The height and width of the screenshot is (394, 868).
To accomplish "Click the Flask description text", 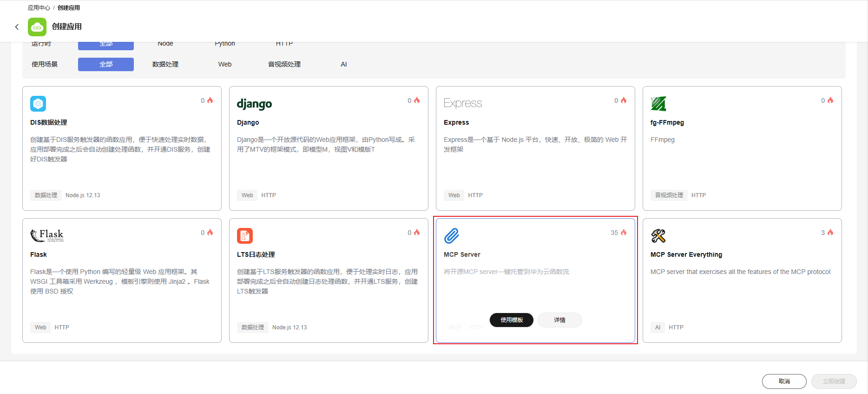I will tap(120, 281).
